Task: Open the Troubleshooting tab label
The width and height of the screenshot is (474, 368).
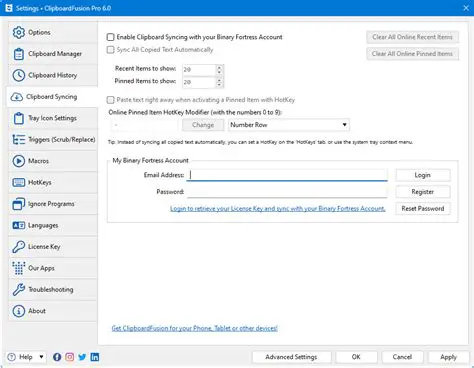Action: 51,290
